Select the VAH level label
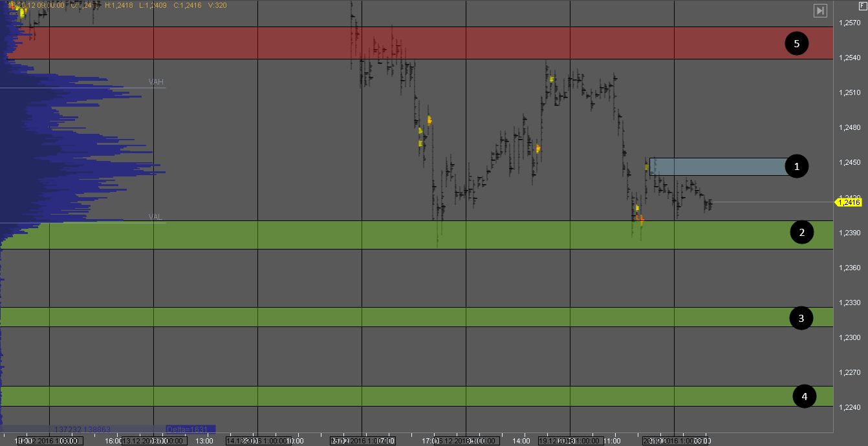Image resolution: width=868 pixels, height=446 pixels. tap(156, 82)
